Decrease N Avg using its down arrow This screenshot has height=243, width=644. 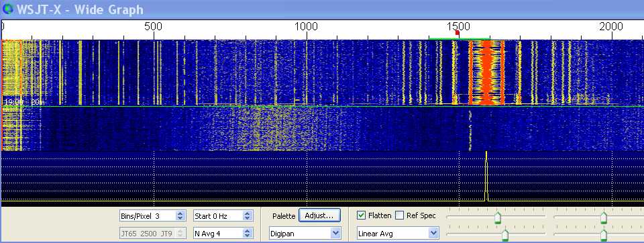coord(247,236)
